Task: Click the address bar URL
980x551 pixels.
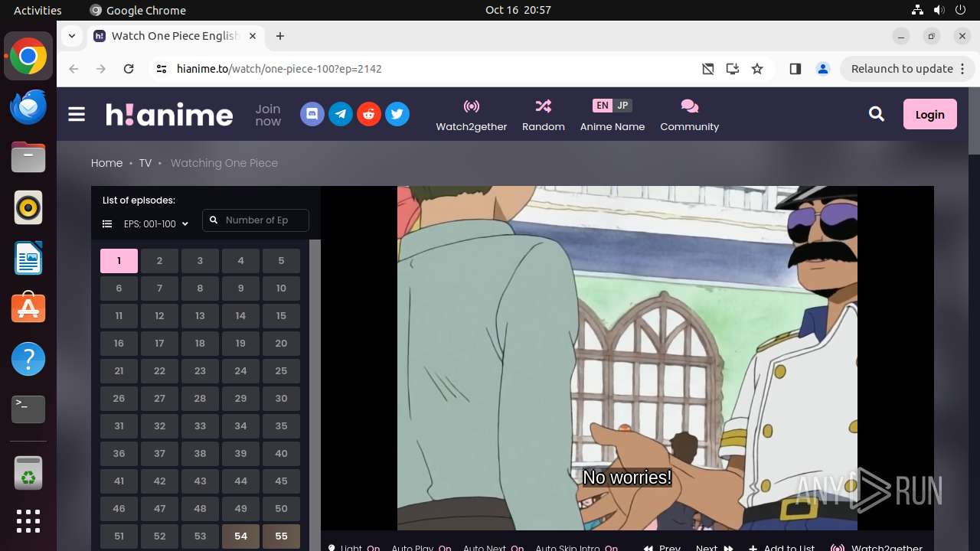Action: [x=279, y=69]
